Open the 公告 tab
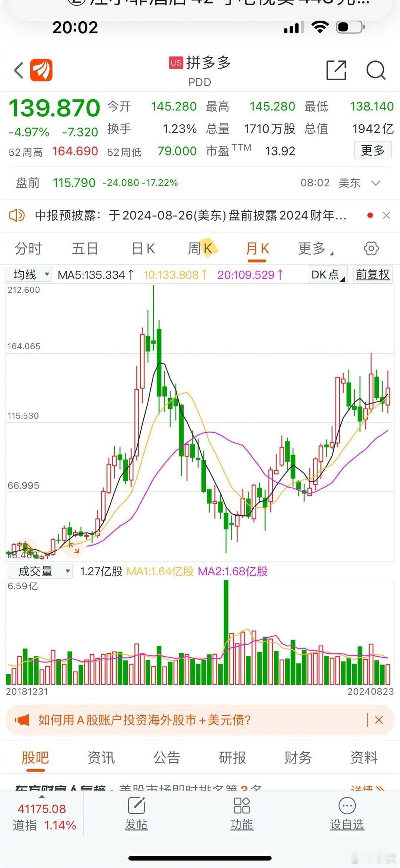400x868 pixels. [x=167, y=758]
